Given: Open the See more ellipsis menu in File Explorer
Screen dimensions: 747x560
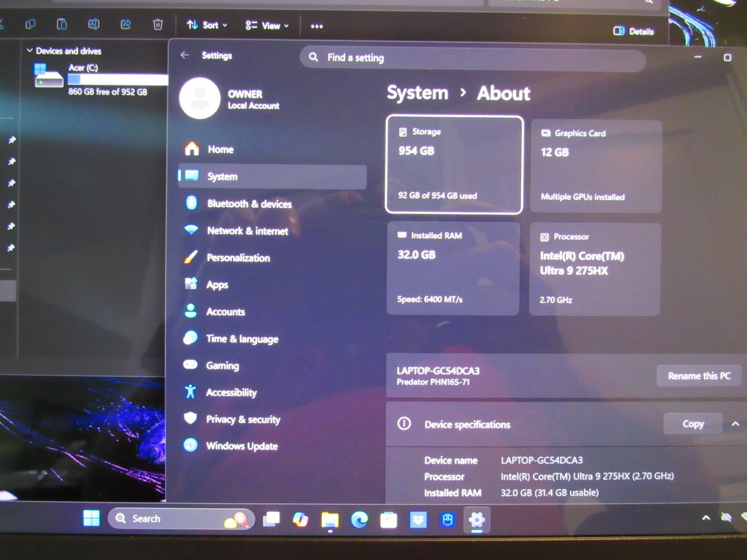Looking at the screenshot, I should 317,26.
